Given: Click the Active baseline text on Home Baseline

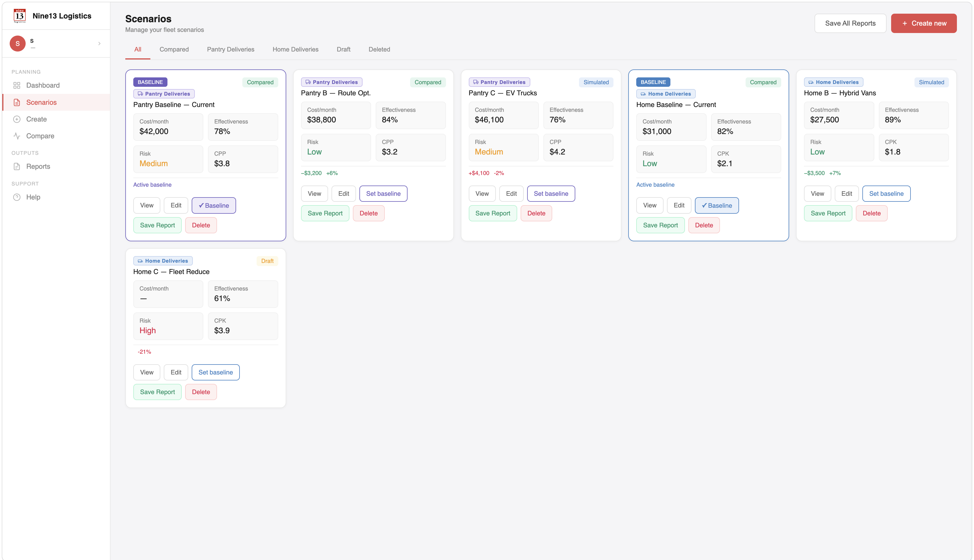Looking at the screenshot, I should coord(655,185).
